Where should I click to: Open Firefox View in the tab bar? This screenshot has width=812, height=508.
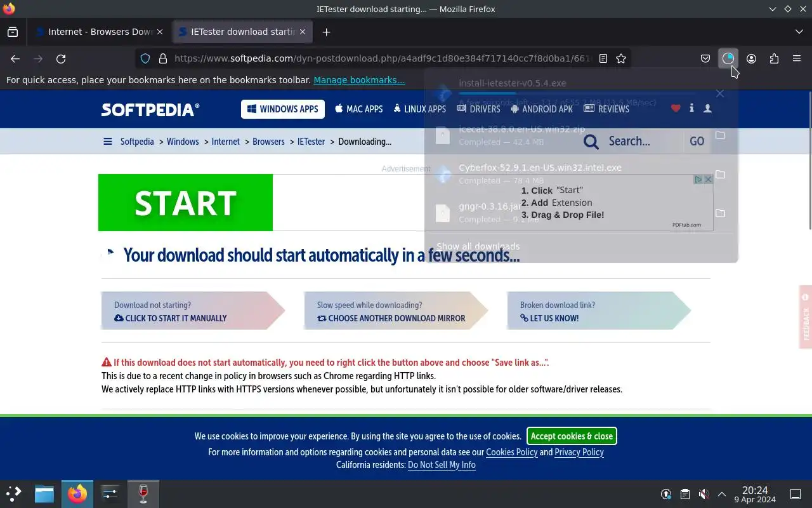(13, 32)
